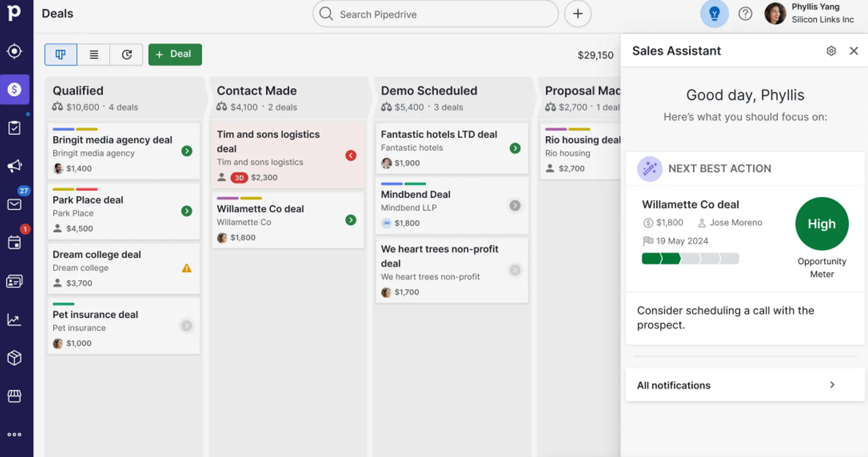
Task: Click the green Deal button
Action: 175,54
